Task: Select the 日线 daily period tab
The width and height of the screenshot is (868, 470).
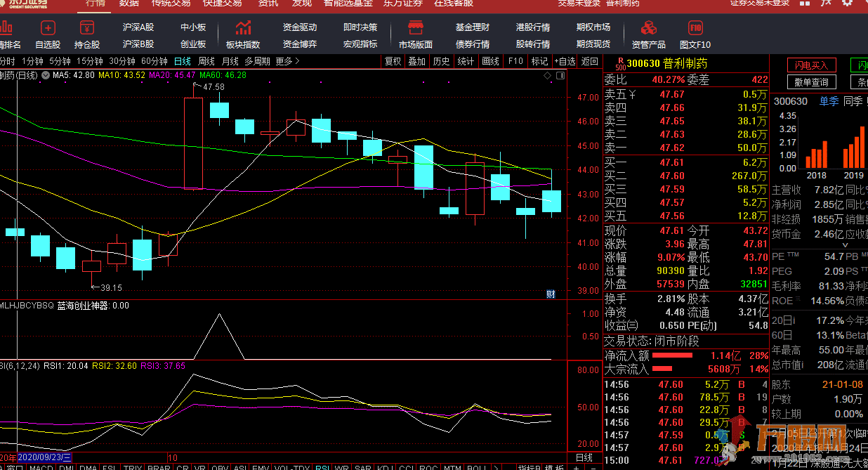Action: coord(183,61)
